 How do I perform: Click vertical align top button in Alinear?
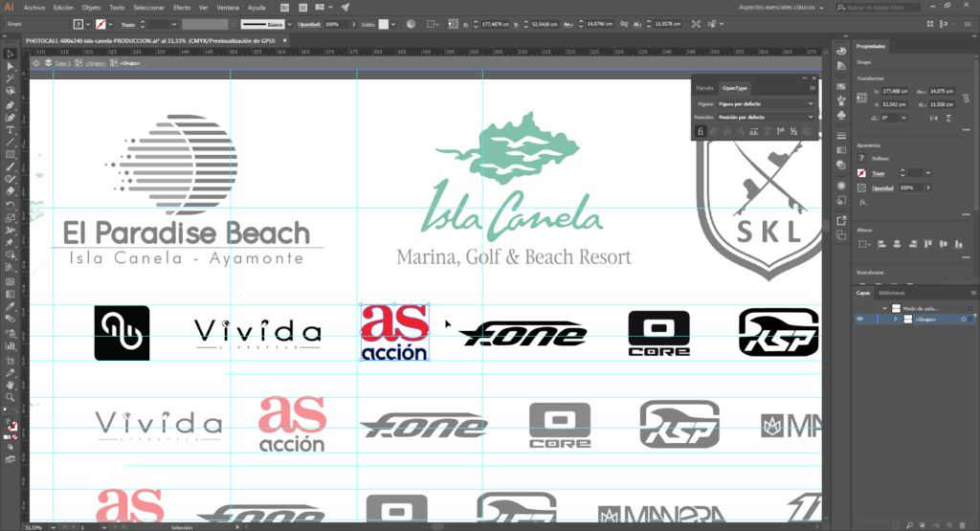[x=928, y=244]
